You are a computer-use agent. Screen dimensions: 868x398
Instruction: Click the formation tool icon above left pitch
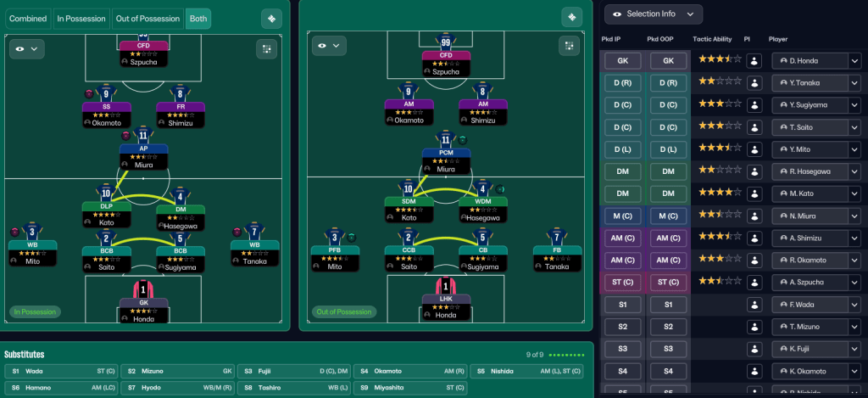(271, 18)
